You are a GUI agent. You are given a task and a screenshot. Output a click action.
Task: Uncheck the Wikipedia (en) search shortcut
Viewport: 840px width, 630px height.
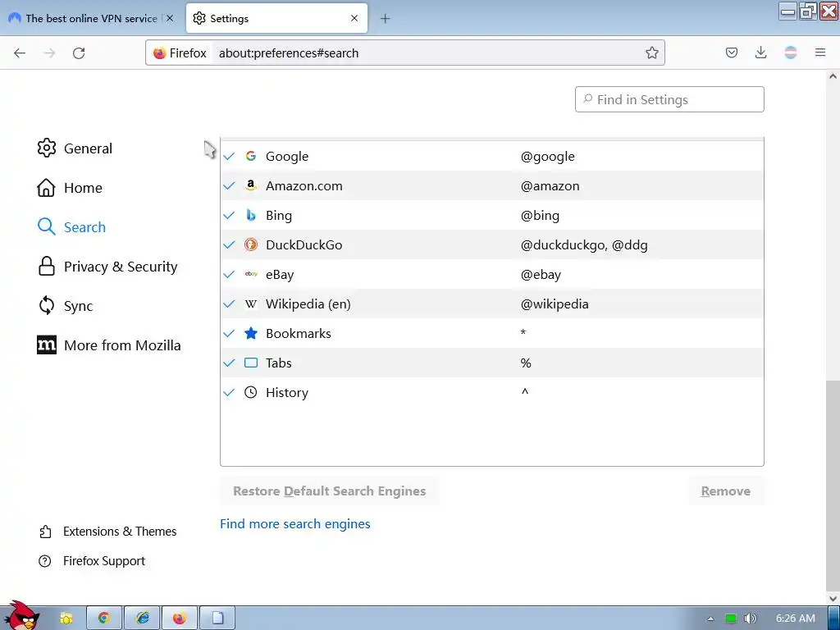(229, 304)
